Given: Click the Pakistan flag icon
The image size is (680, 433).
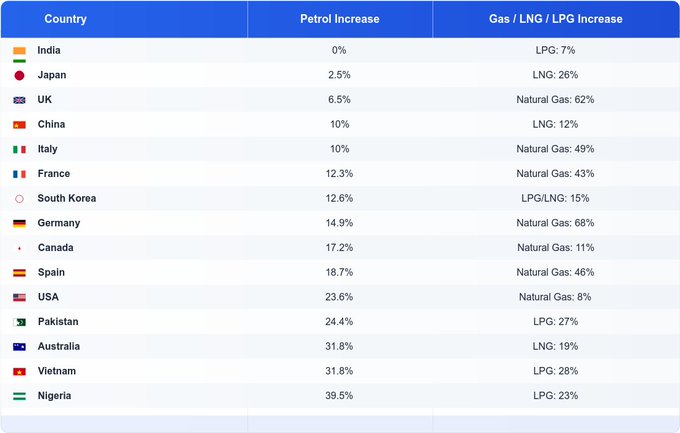Looking at the screenshot, I should 19,322.
